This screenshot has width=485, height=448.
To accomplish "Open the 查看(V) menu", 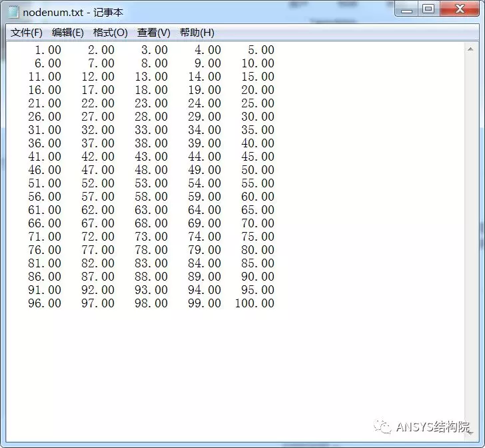I will coord(154,33).
